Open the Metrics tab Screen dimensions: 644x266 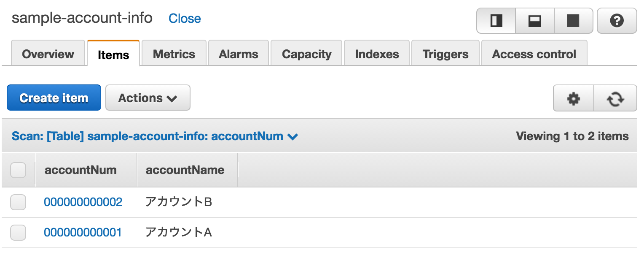pyautogui.click(x=174, y=54)
